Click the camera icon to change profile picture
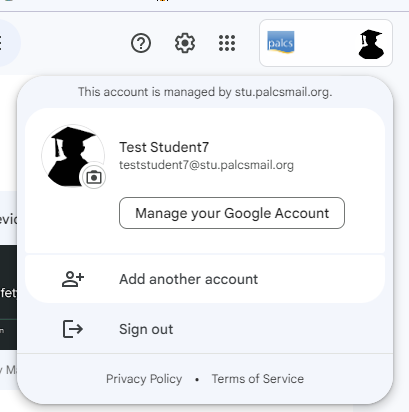Screen dimensions: 409x412 [x=94, y=177]
